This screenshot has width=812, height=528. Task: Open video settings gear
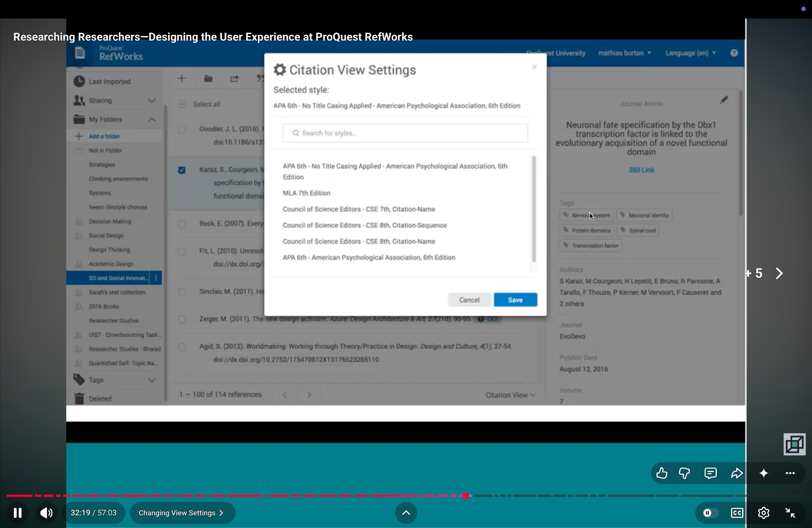point(763,513)
